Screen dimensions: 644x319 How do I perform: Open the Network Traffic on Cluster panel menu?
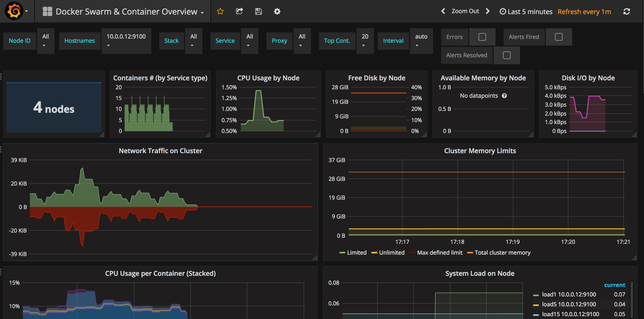click(x=160, y=151)
